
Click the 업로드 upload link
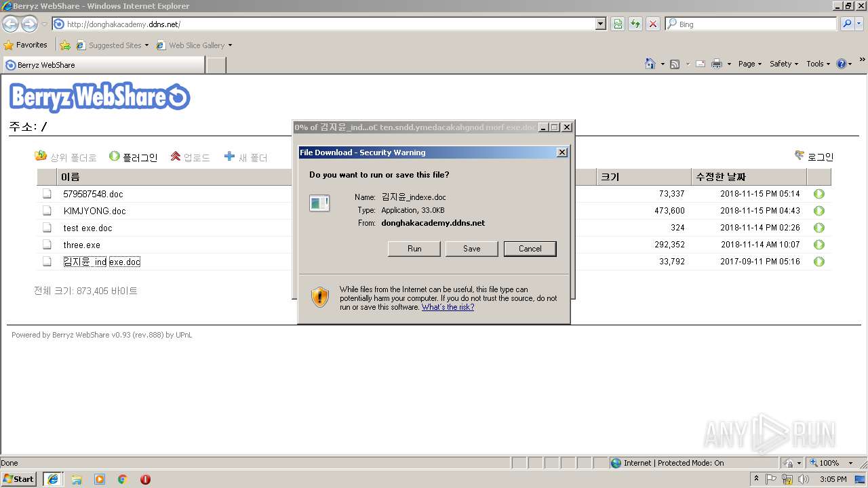[190, 157]
